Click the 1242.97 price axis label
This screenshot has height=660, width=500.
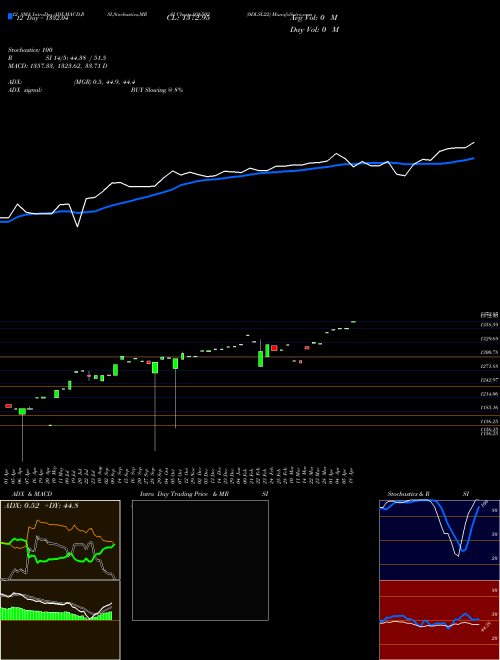tap(489, 380)
